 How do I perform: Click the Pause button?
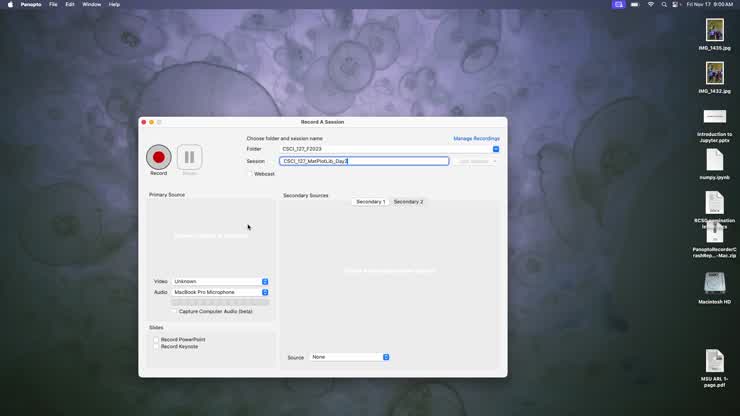pos(189,157)
